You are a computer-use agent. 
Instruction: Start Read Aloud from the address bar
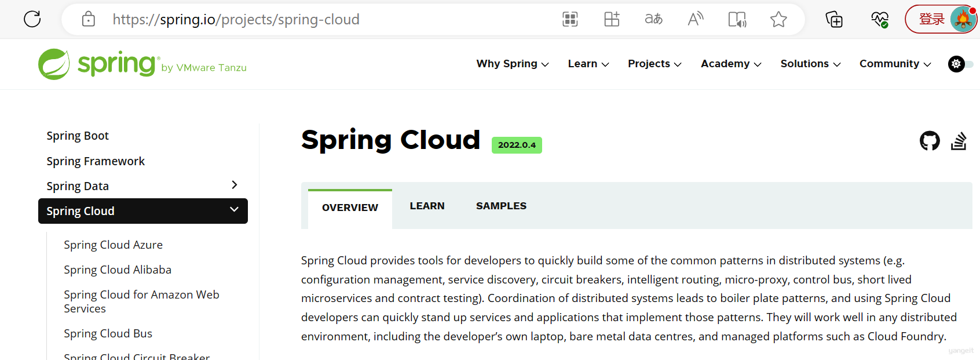(x=696, y=19)
